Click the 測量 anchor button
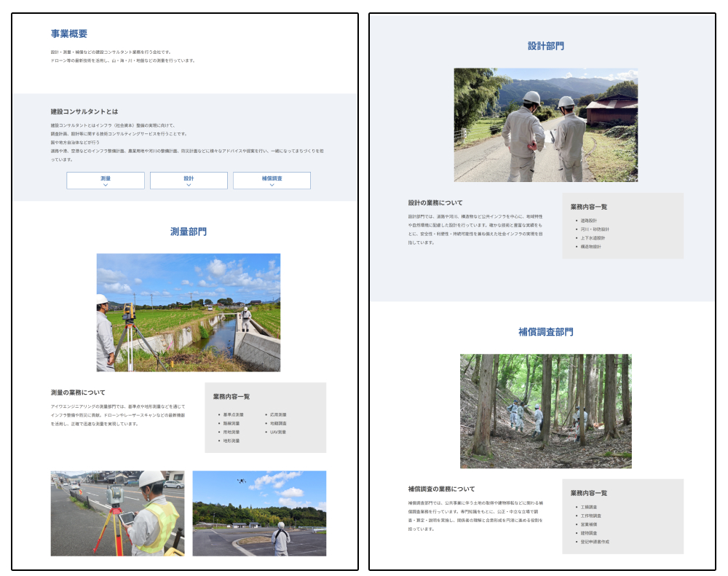Viewport: 728px width, 576px height. 106,178
